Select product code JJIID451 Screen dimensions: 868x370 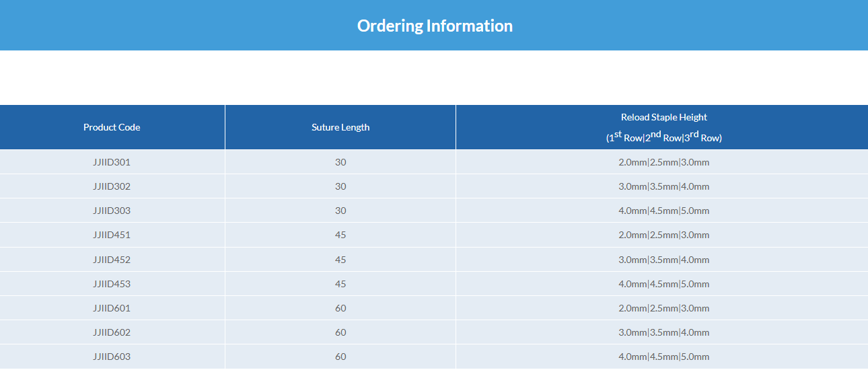112,235
